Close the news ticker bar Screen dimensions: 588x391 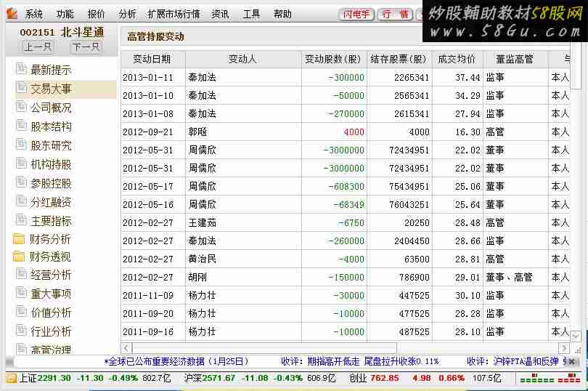point(571,362)
